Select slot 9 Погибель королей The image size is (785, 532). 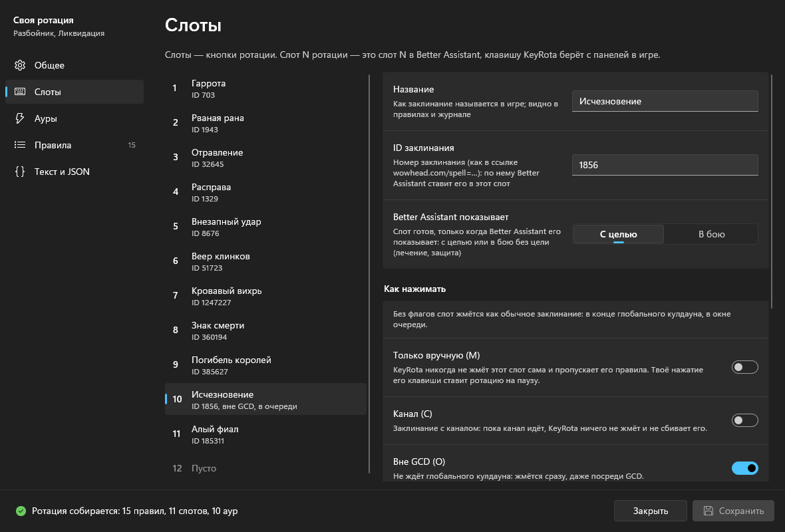266,365
